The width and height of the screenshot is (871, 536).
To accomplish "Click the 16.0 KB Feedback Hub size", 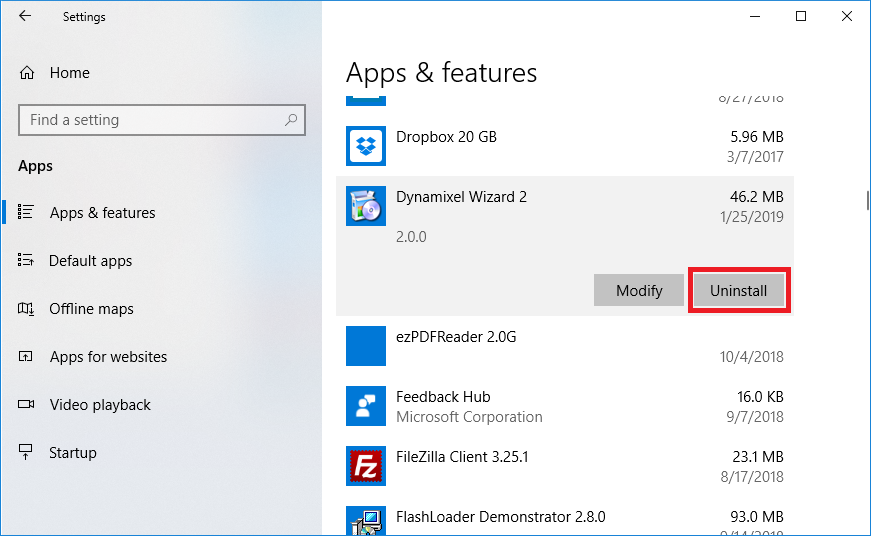I will (760, 397).
